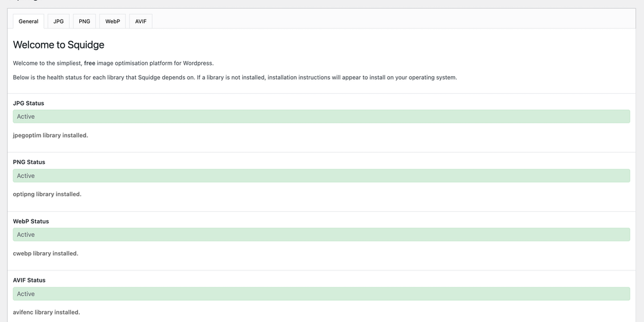Viewport: 644px width, 322px height.
Task: Click the avifenc library installed text
Action: 47,313
